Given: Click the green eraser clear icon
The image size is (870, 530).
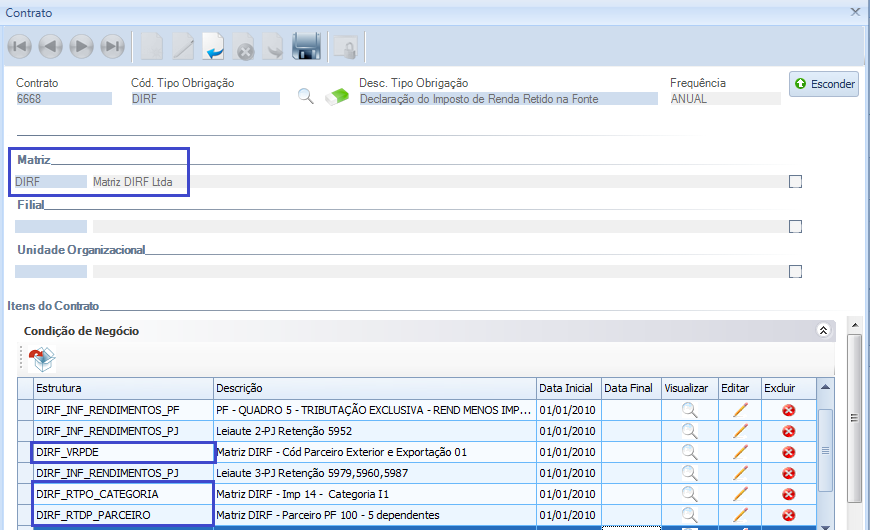Looking at the screenshot, I should (x=339, y=97).
